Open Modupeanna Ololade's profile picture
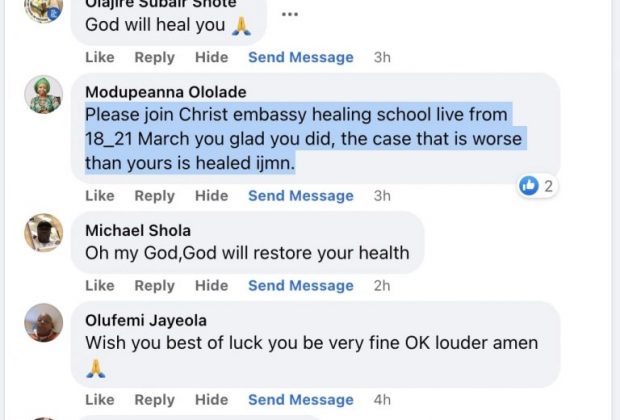620x420 pixels. coord(44,94)
